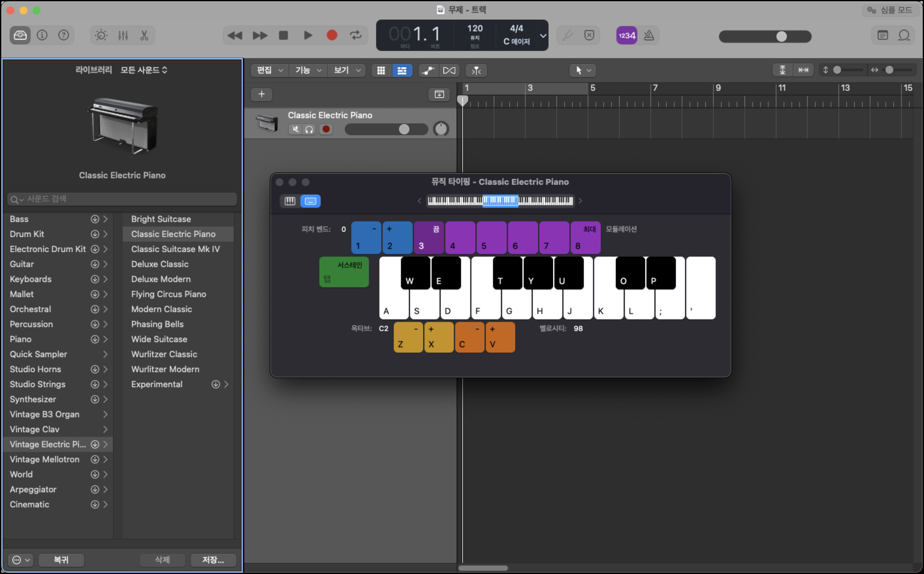
Task: Toggle count-in 1234 button
Action: click(x=626, y=35)
